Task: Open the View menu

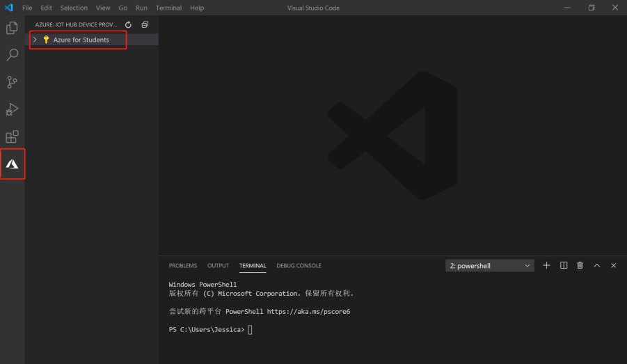Action: 103,8
